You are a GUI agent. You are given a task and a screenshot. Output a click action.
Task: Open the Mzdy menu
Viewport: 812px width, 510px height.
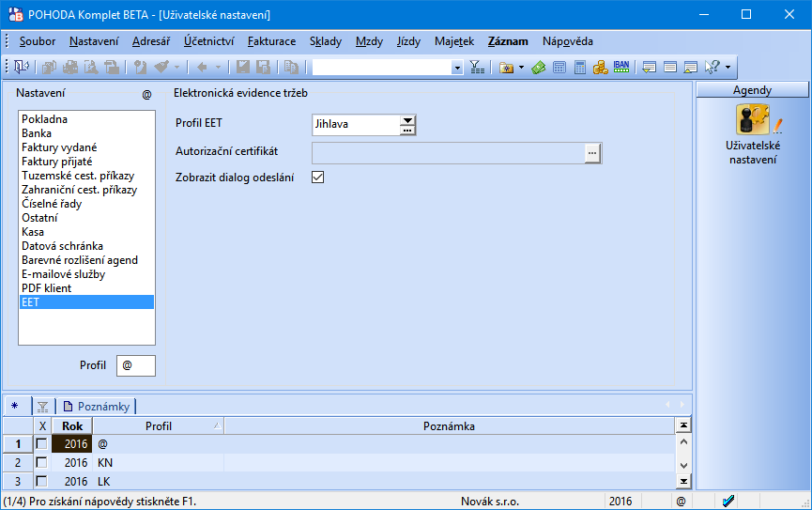pyautogui.click(x=369, y=41)
